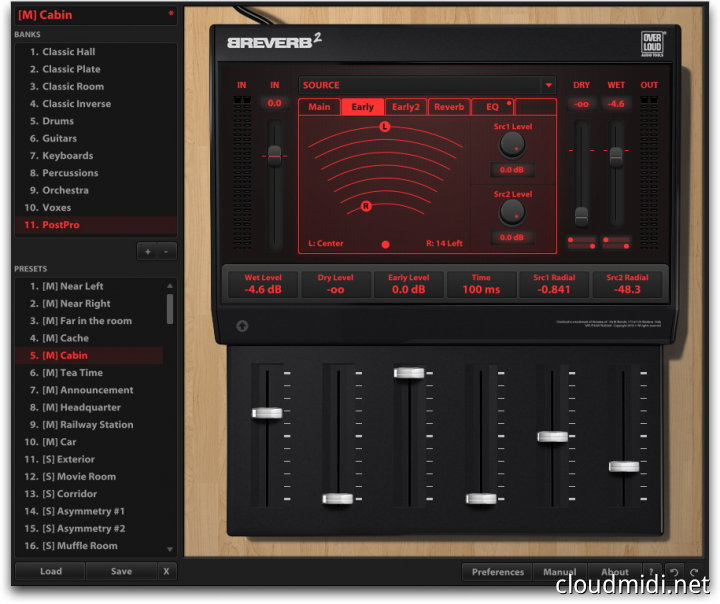The image size is (720, 604).
Task: Click the Wet Level -4.6 dB display
Action: click(263, 284)
